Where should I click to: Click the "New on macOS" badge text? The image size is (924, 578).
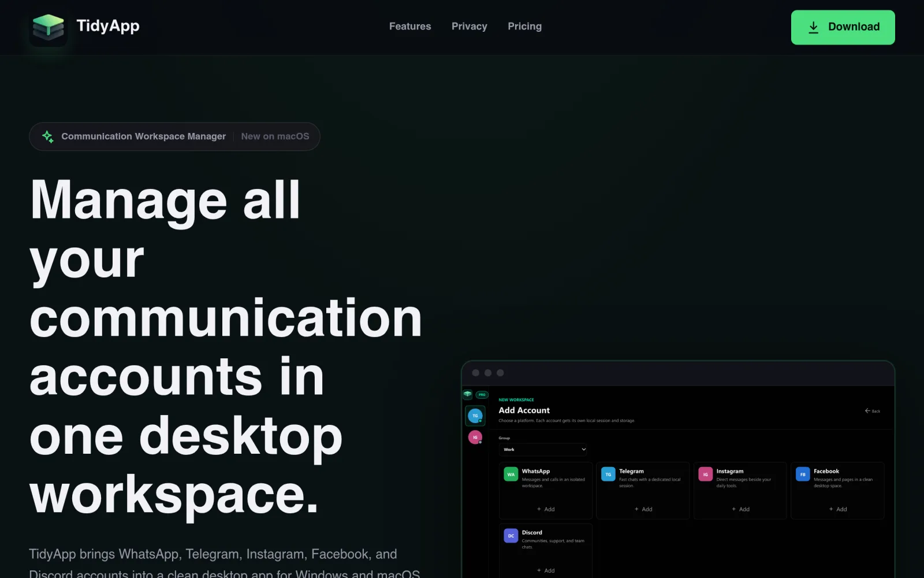tap(275, 136)
